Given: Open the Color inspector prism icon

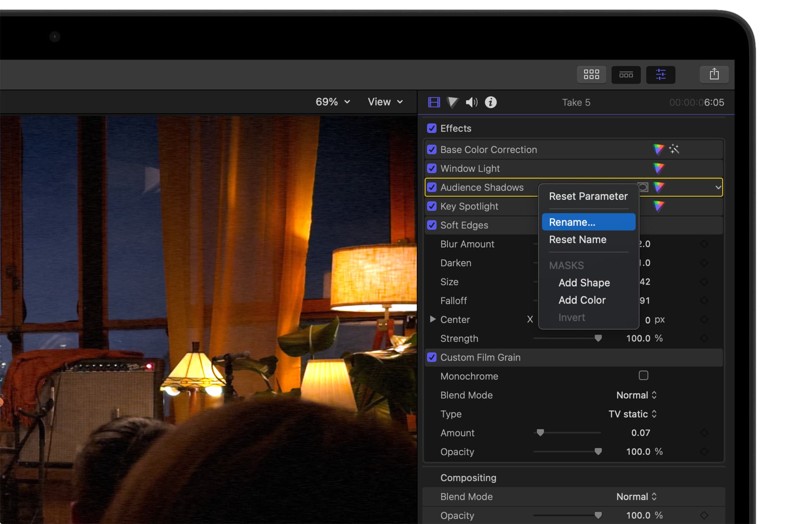Looking at the screenshot, I should pyautogui.click(x=452, y=102).
